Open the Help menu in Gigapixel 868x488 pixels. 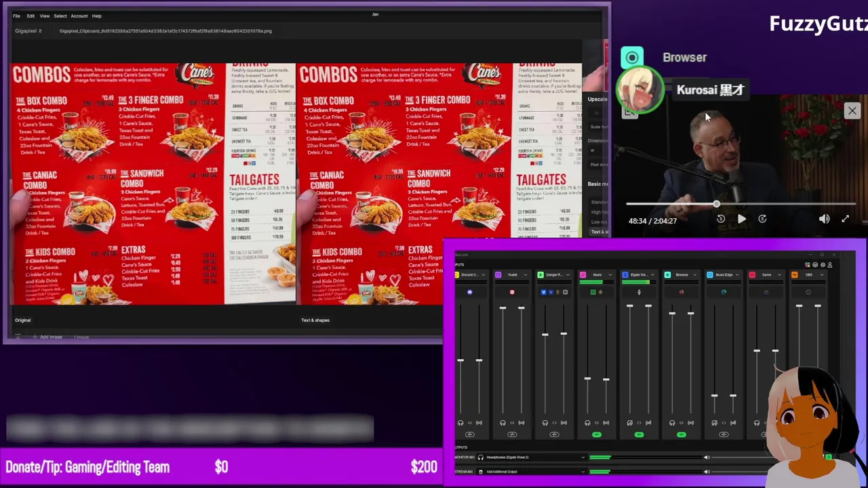97,16
